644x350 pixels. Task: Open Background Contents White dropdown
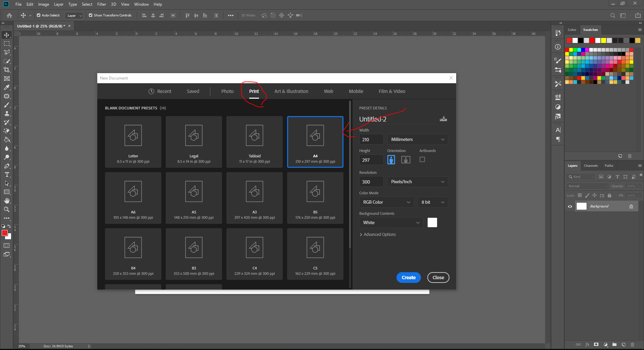(391, 222)
